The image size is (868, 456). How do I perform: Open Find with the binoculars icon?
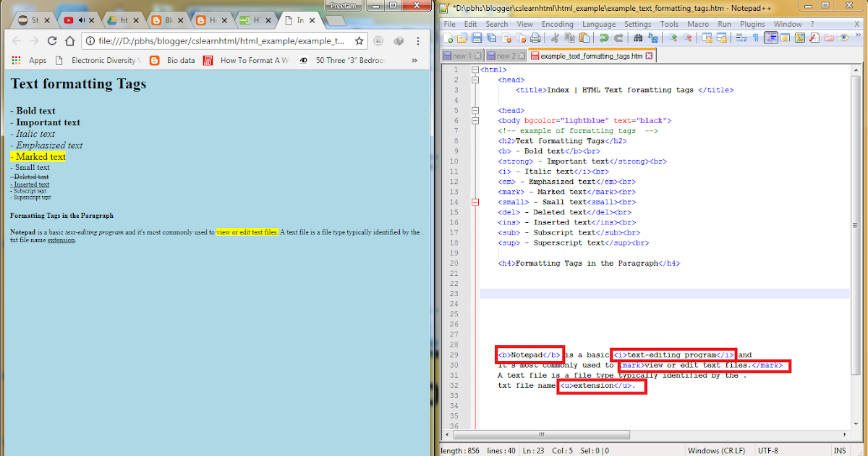638,38
